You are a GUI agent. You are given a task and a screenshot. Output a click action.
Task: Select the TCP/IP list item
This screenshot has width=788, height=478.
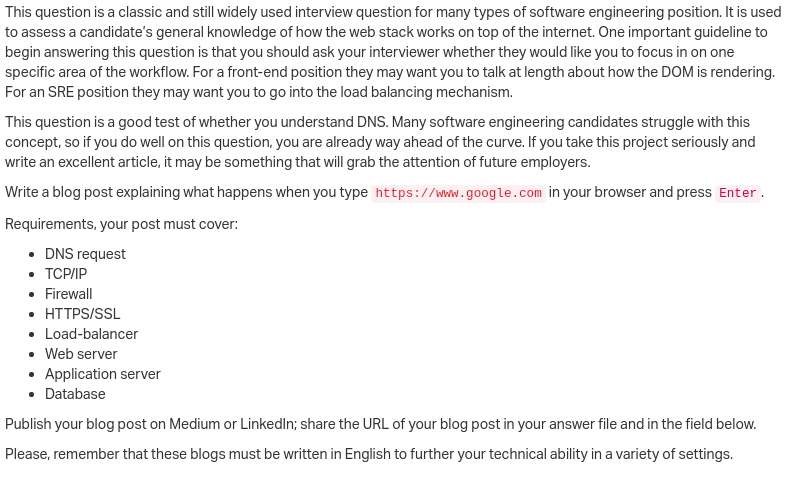(x=66, y=274)
